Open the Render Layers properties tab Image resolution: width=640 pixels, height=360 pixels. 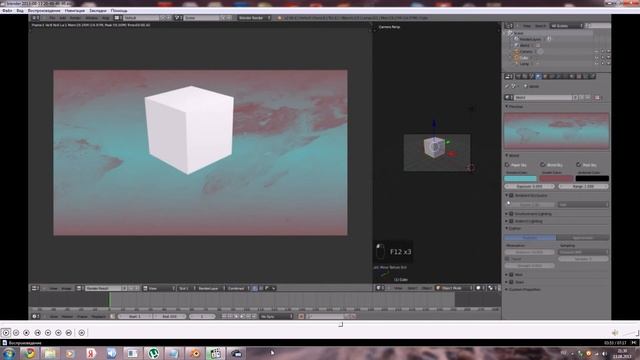click(524, 76)
